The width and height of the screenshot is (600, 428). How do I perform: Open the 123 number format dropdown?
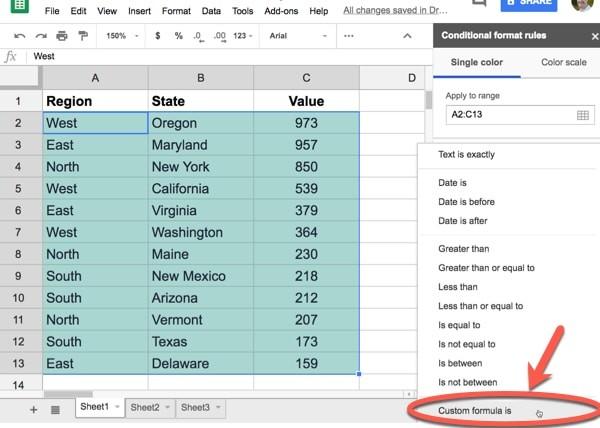click(x=243, y=36)
